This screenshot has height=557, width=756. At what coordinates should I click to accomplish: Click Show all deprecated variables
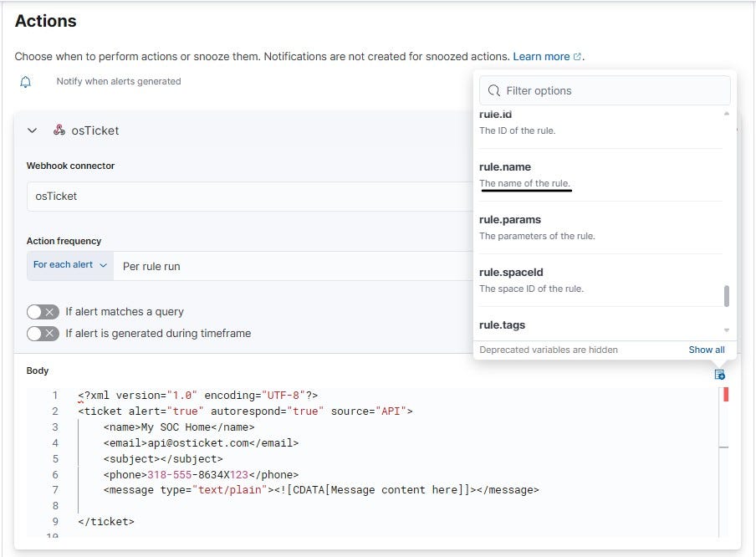coord(707,350)
